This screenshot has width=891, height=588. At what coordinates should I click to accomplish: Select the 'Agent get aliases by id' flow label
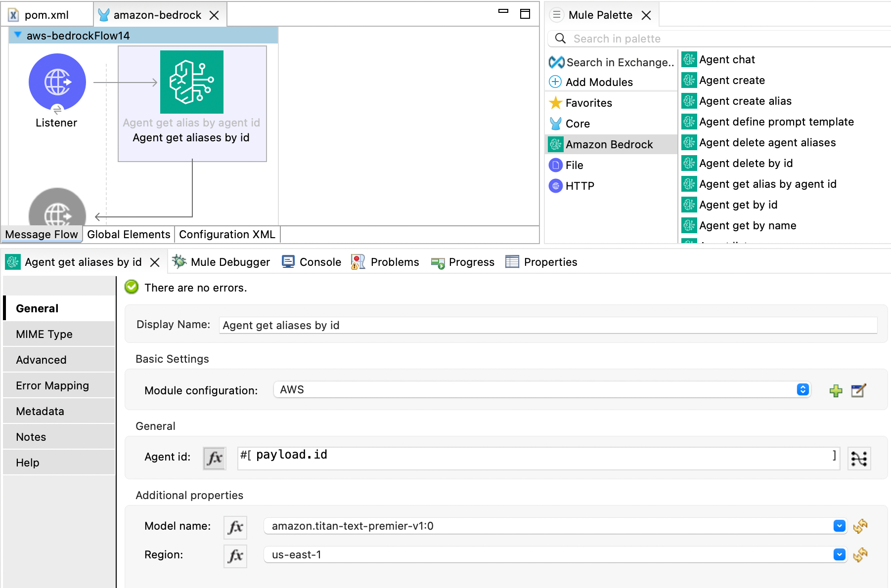191,137
